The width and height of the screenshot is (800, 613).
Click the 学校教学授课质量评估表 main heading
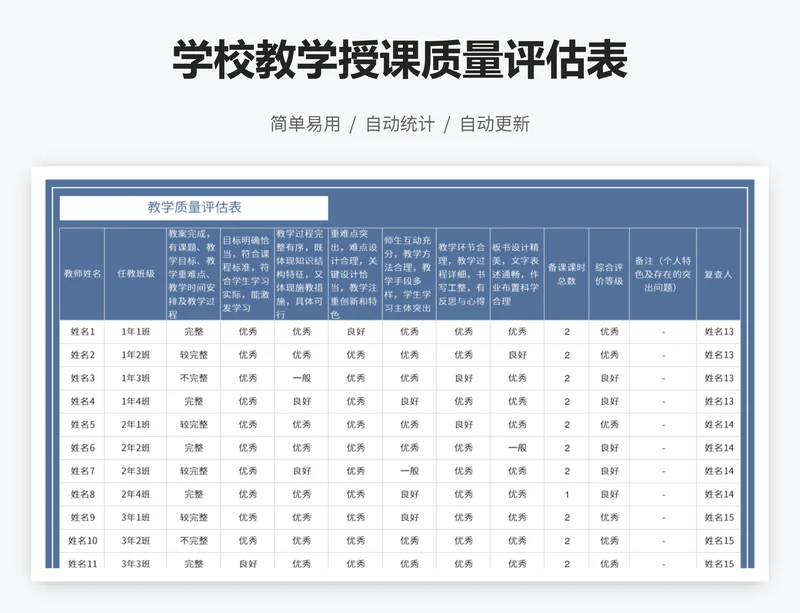399,60
